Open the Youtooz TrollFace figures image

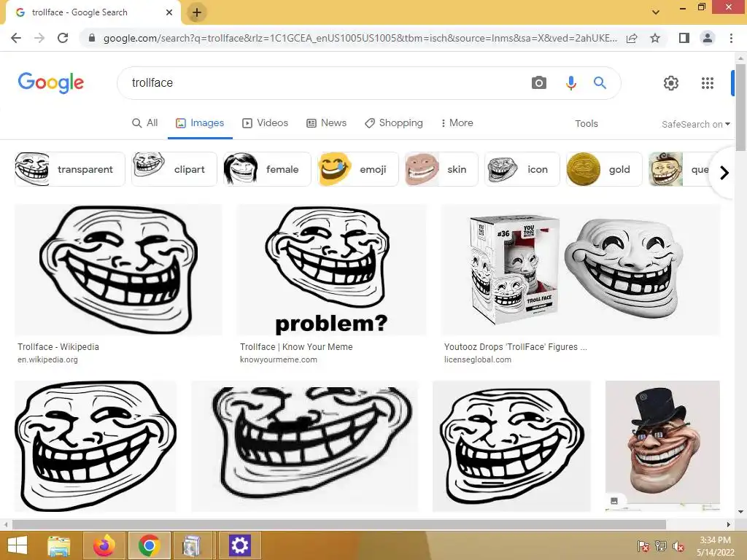pos(581,270)
